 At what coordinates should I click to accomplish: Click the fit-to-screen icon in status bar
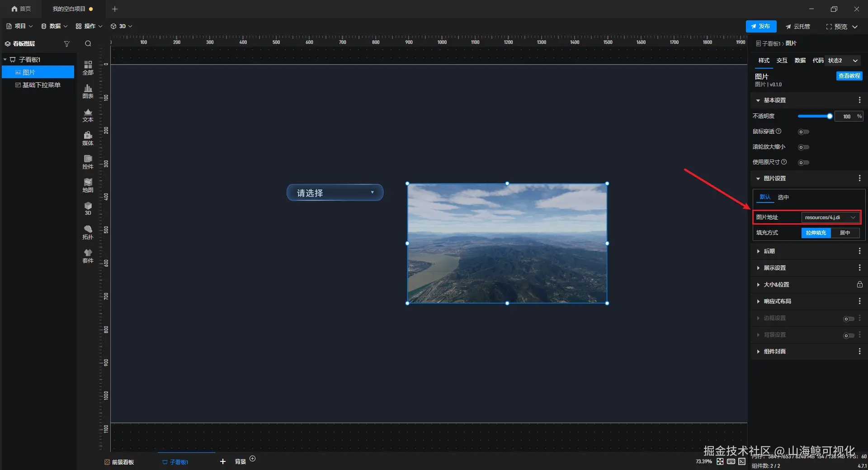720,461
